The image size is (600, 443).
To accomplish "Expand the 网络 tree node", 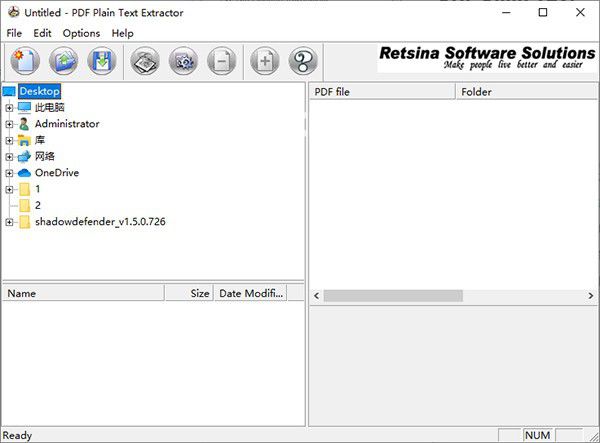I will [9, 157].
